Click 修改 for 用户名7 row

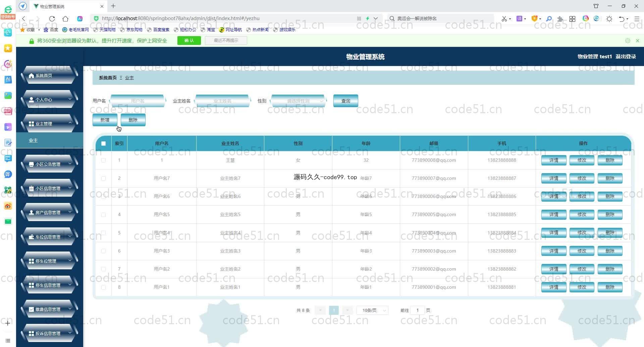pos(582,179)
